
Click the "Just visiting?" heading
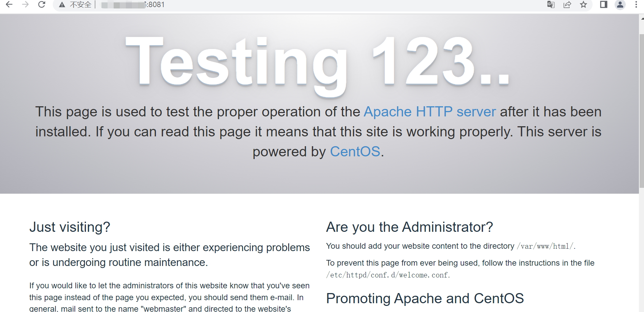coord(70,227)
